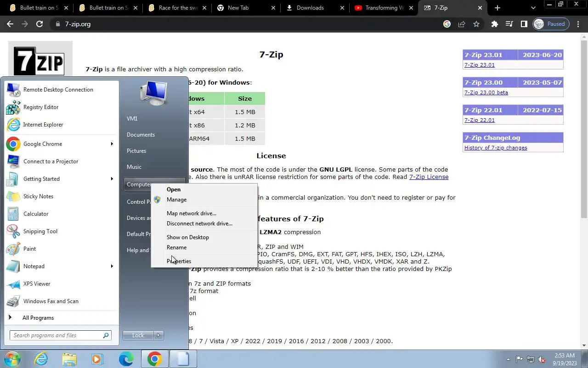Viewport: 588px width, 368px height.
Task: Click the taskbar clock 2:53 AM
Action: (x=565, y=359)
